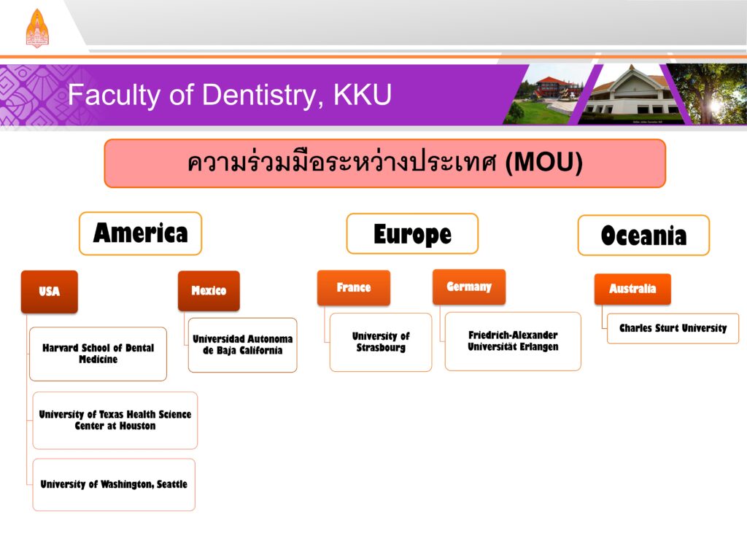Select Charles Sturt University box
The width and height of the screenshot is (747, 560).
point(673,328)
